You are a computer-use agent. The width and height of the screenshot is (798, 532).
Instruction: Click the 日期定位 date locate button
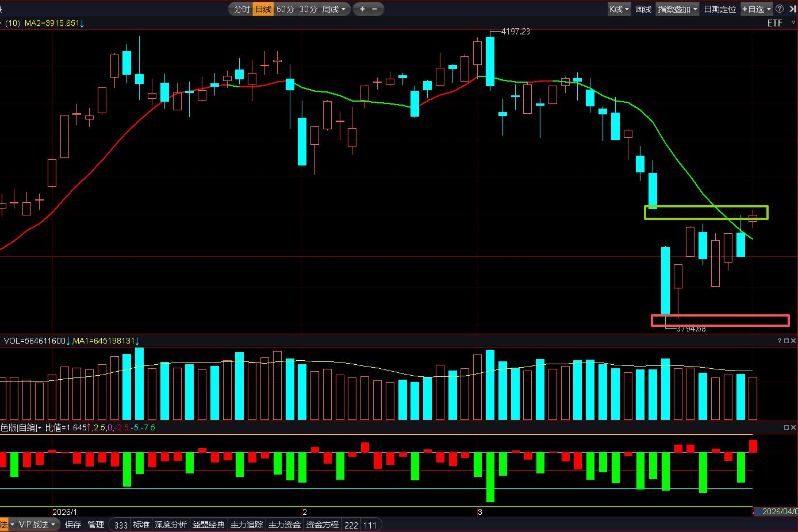click(x=720, y=9)
